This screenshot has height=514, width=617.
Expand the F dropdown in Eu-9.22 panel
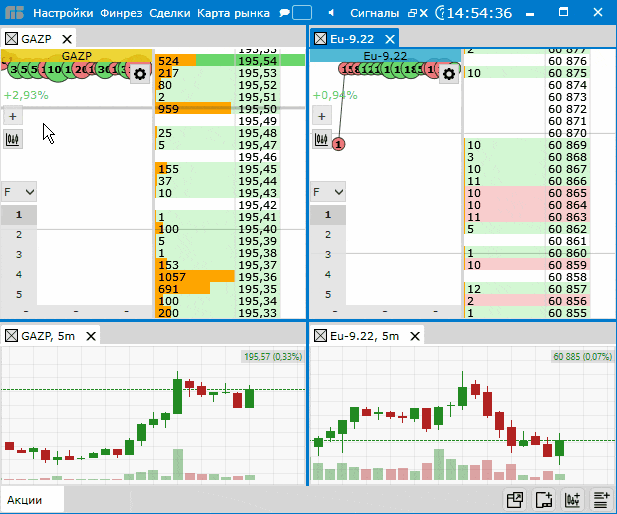pyautogui.click(x=328, y=191)
